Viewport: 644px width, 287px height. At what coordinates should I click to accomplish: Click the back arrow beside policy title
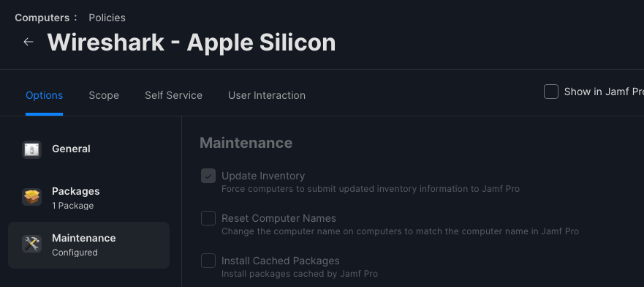click(29, 42)
